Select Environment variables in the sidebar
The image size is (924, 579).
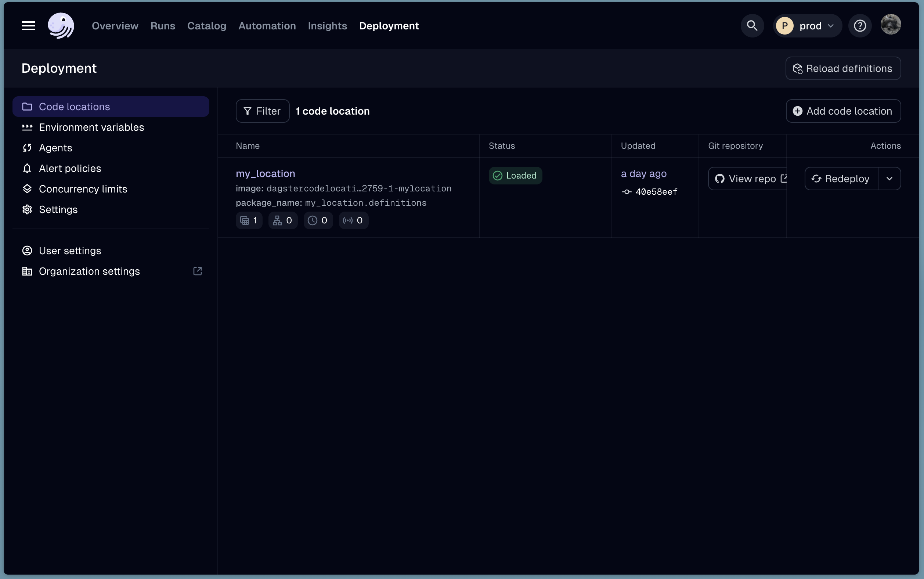91,127
